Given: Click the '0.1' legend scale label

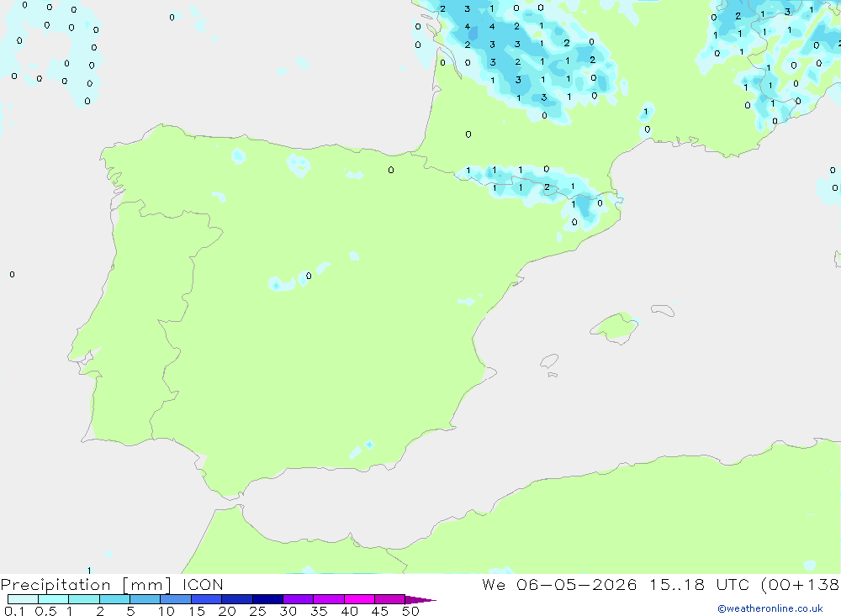Looking at the screenshot, I should (14, 611).
